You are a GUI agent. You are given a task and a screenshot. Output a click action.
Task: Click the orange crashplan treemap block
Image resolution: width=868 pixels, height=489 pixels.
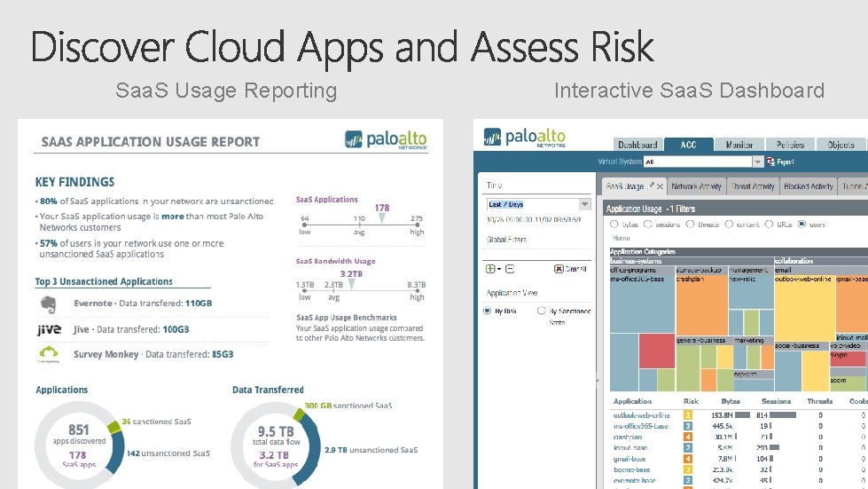coord(701,304)
